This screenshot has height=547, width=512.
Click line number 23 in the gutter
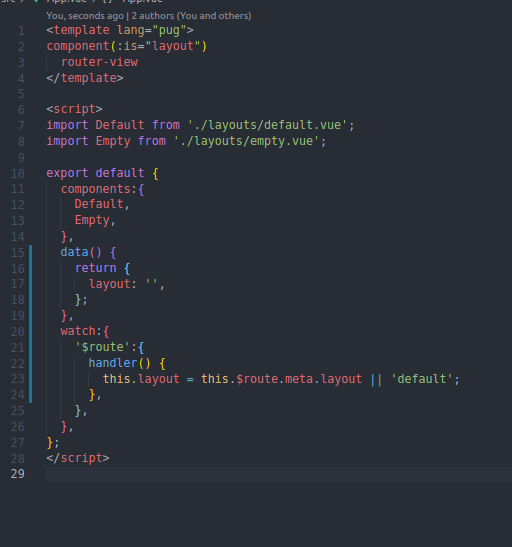pos(18,379)
